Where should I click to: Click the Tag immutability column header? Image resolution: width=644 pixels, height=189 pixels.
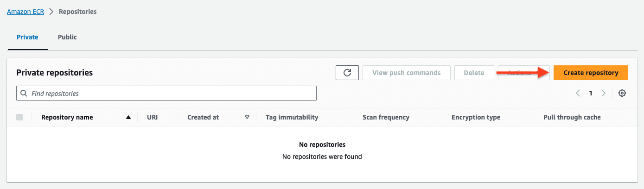coord(292,117)
